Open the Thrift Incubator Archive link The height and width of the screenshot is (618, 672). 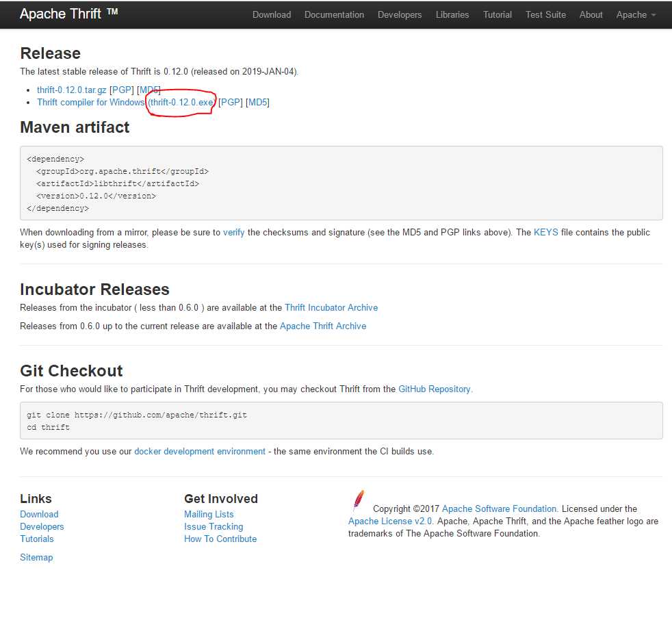(x=331, y=308)
